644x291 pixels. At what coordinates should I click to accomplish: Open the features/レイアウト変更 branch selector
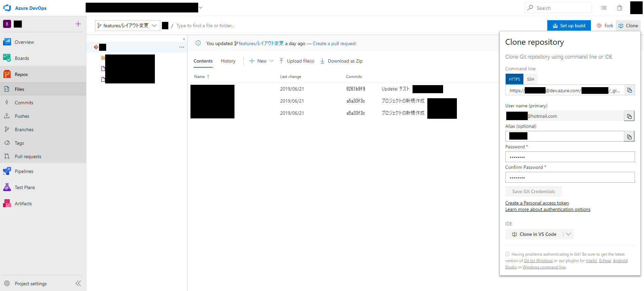tap(128, 26)
